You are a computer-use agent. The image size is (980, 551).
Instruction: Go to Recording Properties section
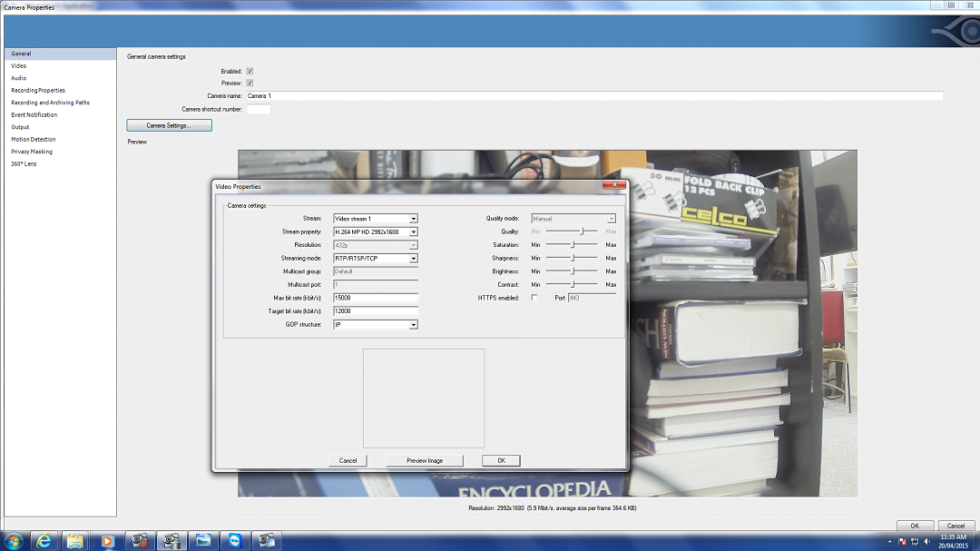(38, 90)
